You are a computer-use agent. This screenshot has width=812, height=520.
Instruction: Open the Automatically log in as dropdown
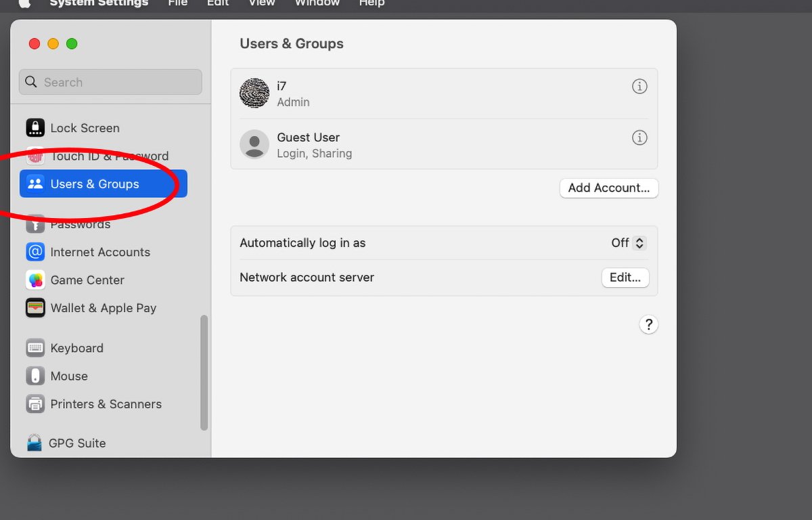(x=629, y=243)
